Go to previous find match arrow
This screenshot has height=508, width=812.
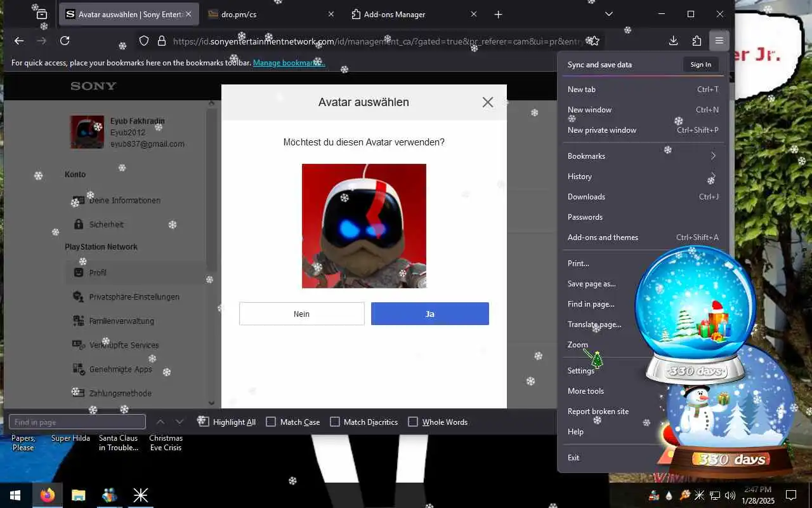[160, 422]
